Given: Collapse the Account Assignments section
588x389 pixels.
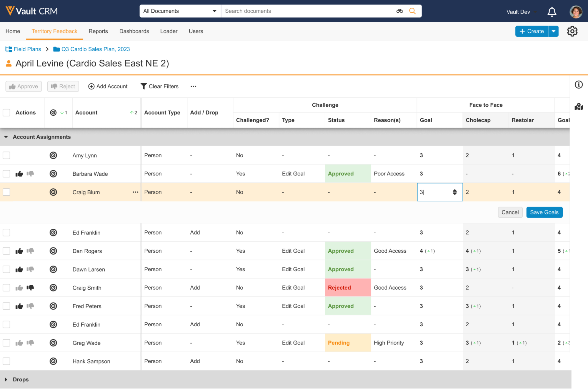Looking at the screenshot, I should (6, 137).
